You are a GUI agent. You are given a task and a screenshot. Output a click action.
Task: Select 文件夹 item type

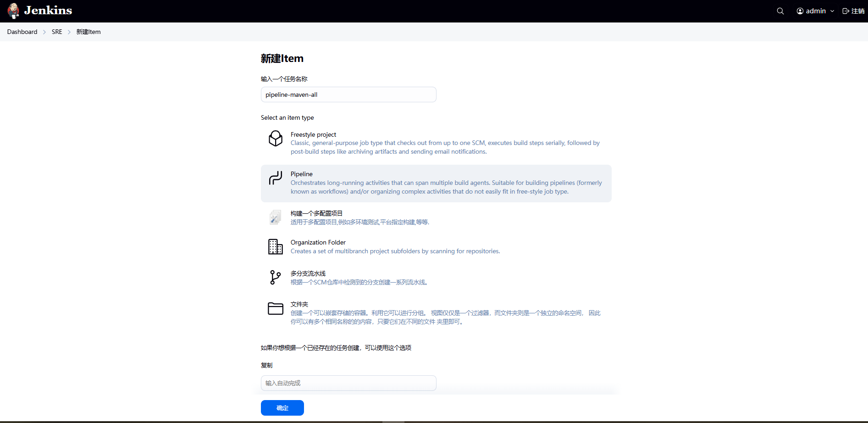pos(436,313)
